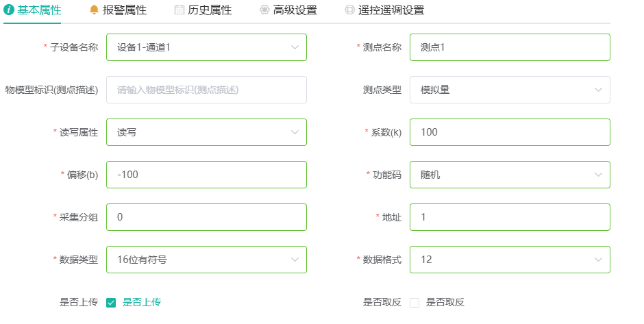Open the 子设备名称 dropdown

tap(207, 47)
